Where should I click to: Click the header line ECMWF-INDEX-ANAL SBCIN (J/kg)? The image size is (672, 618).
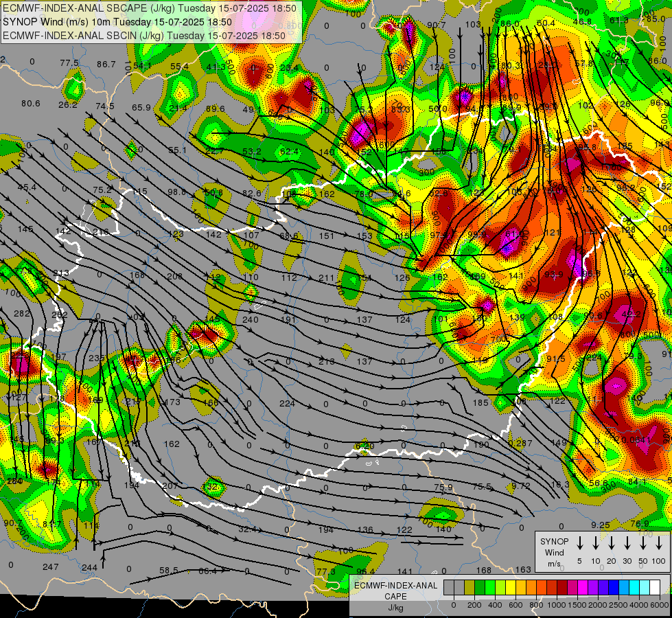(144, 36)
